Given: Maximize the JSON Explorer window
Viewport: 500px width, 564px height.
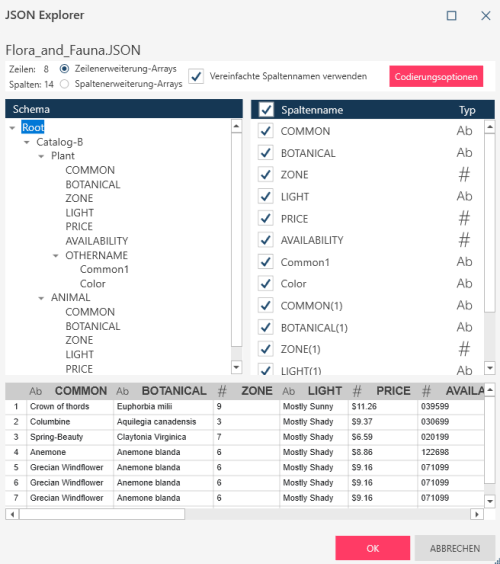Looking at the screenshot, I should click(451, 15).
